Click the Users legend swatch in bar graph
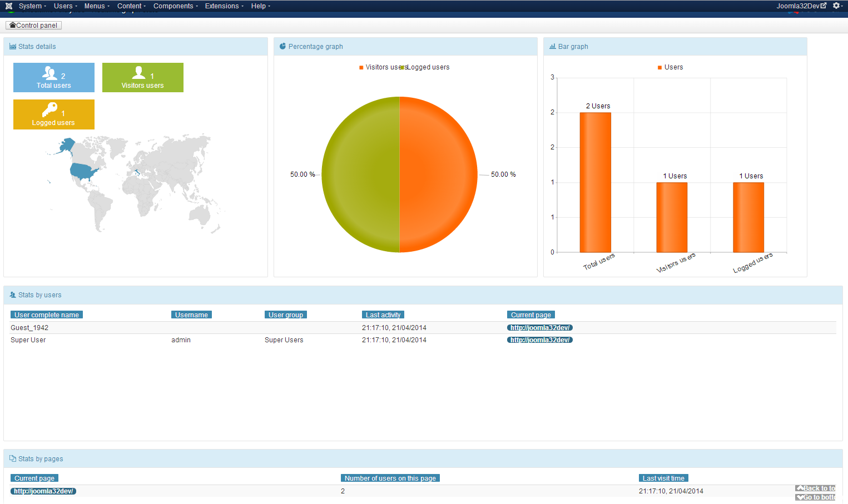 [x=660, y=67]
